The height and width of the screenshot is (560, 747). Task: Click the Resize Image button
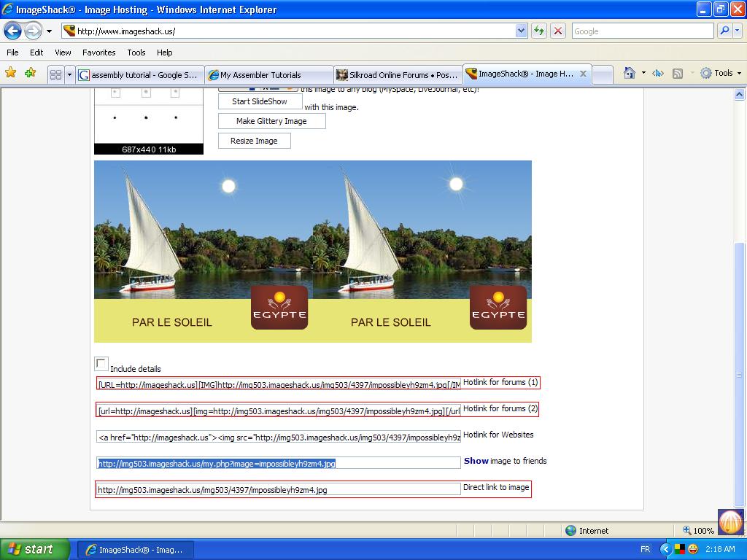click(x=254, y=141)
